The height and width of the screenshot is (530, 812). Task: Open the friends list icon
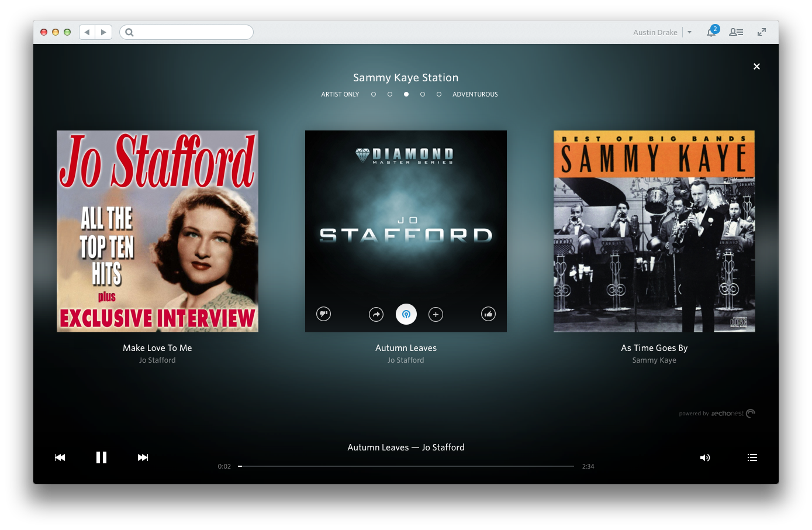(736, 32)
